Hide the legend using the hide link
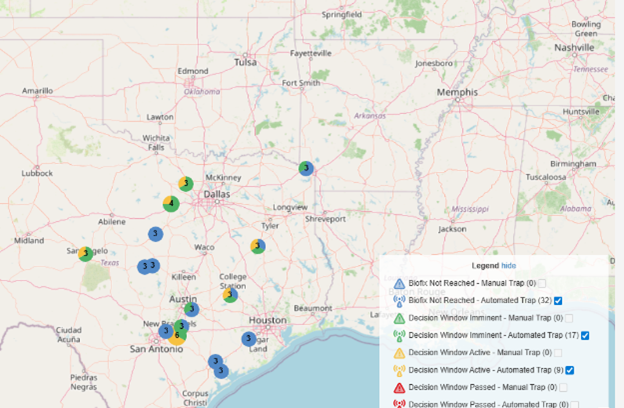 509,265
